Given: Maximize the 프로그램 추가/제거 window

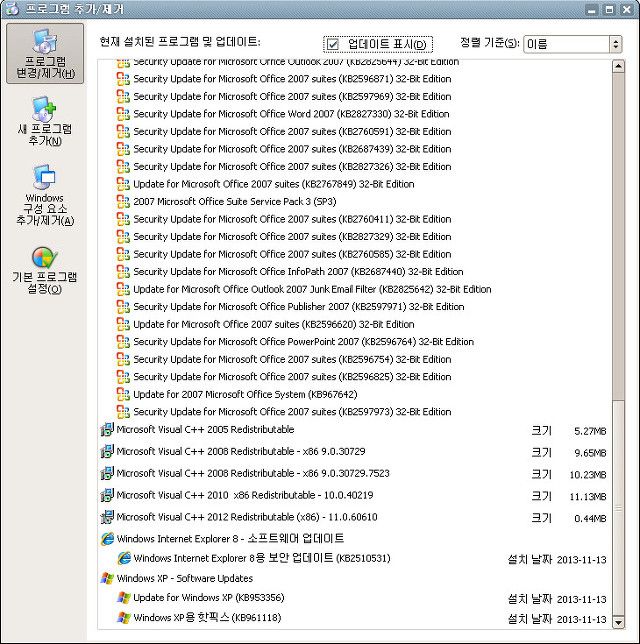Looking at the screenshot, I should click(609, 9).
